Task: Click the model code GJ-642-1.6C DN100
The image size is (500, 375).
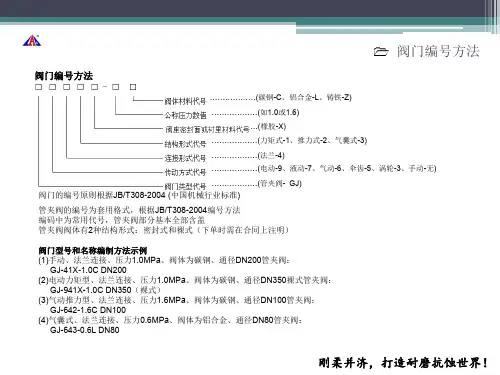Action: click(x=88, y=310)
